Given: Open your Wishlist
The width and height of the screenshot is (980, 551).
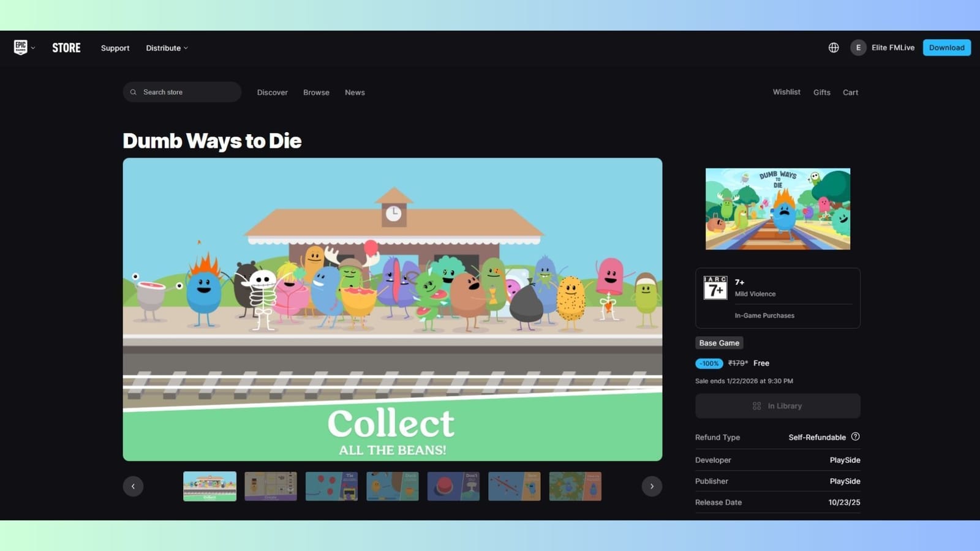Looking at the screenshot, I should click(786, 92).
